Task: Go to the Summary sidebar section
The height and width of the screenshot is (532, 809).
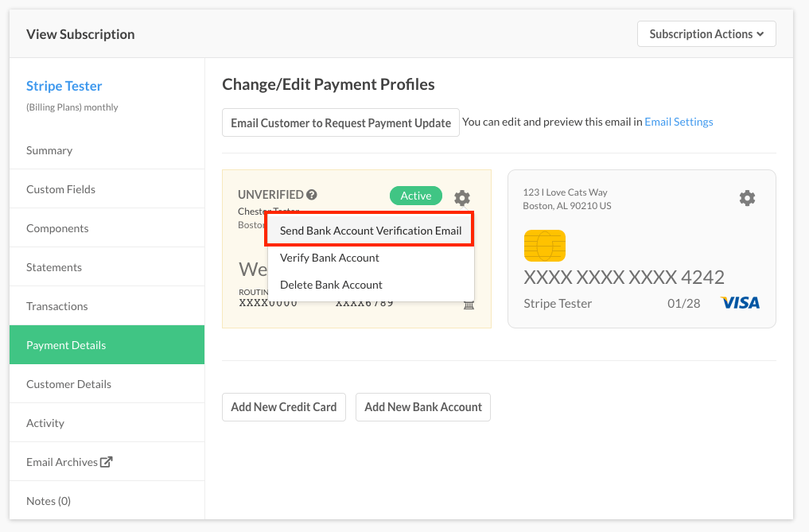Action: coord(49,150)
